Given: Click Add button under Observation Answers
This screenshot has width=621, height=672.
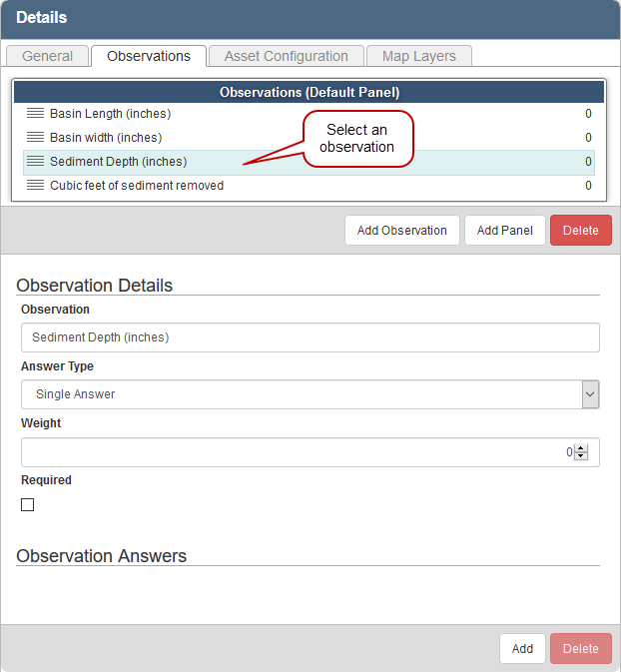Looking at the screenshot, I should [522, 649].
